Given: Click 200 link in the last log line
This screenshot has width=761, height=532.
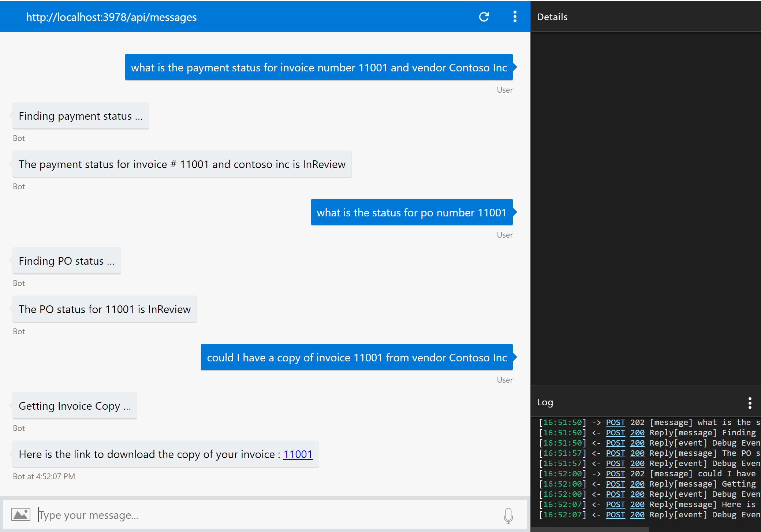Looking at the screenshot, I should pos(637,515).
